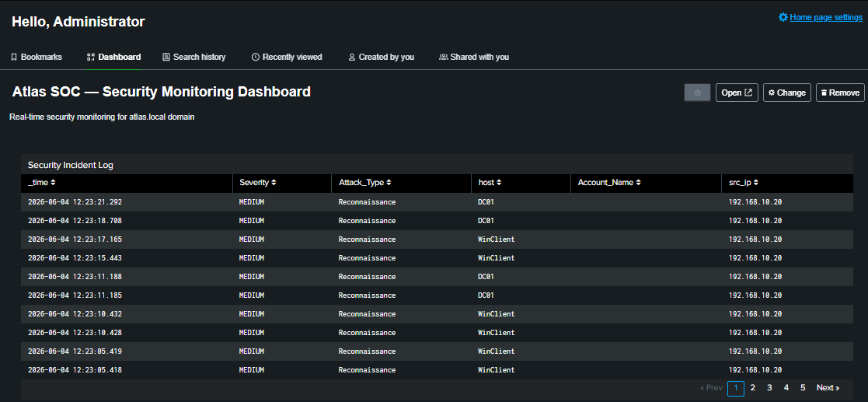Viewport: 868px width, 402px height.
Task: Click timestamp 2026-06-04 12:23:11.188
Action: tap(75, 277)
